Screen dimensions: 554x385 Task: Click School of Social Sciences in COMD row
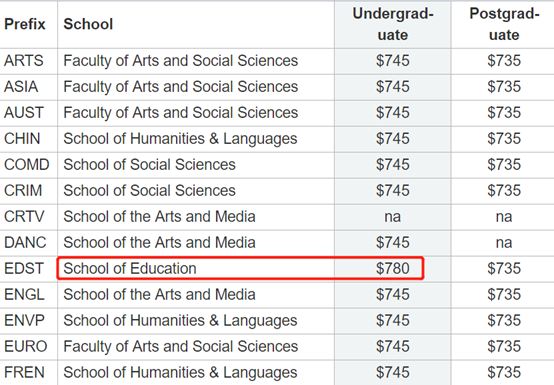pos(149,165)
